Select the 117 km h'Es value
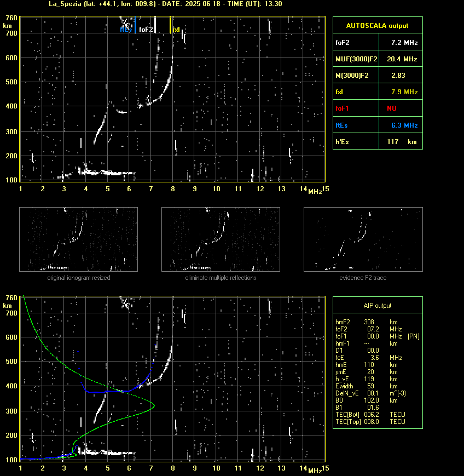This screenshot has width=464, height=476. (402, 141)
